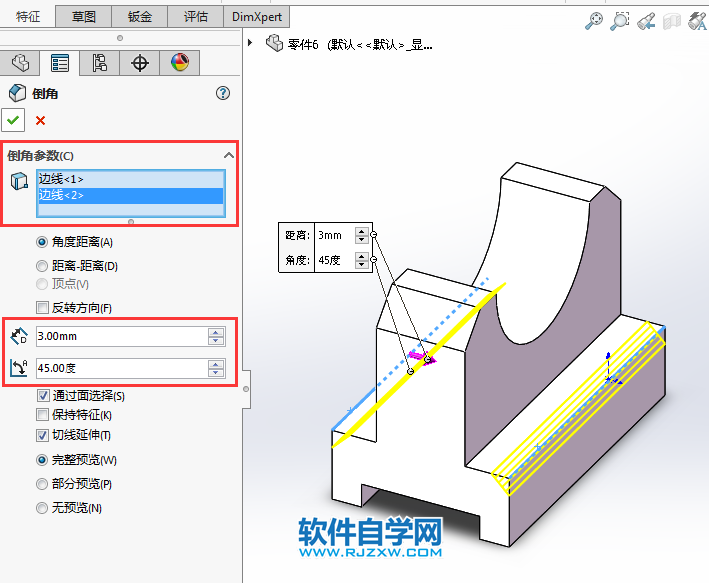Decrease distance with panel spinner down
This screenshot has width=709, height=583.
(216, 341)
